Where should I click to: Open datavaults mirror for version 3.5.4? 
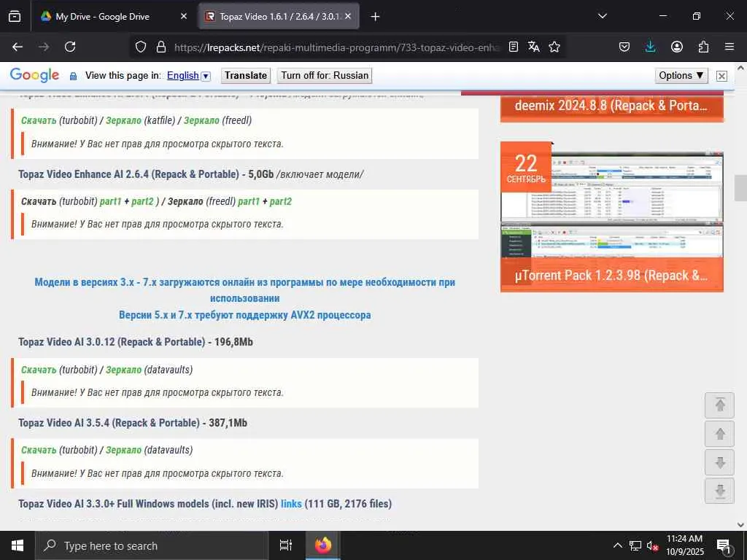[x=123, y=450]
